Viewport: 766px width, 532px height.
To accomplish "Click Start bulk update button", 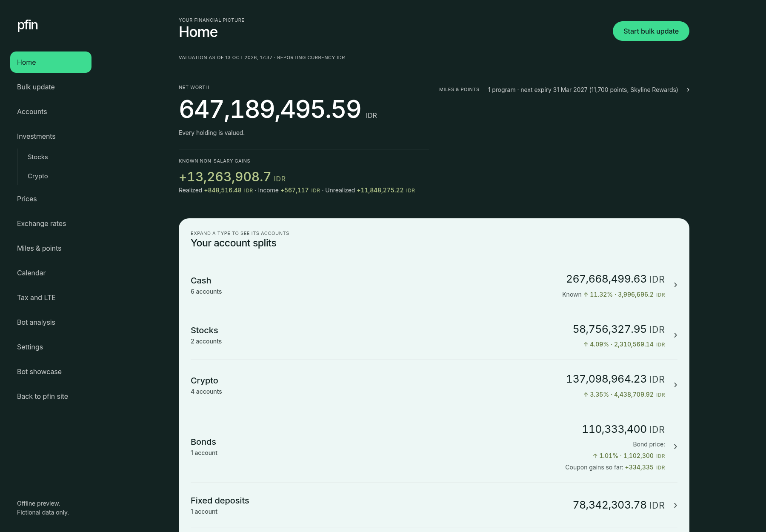I will (x=651, y=31).
